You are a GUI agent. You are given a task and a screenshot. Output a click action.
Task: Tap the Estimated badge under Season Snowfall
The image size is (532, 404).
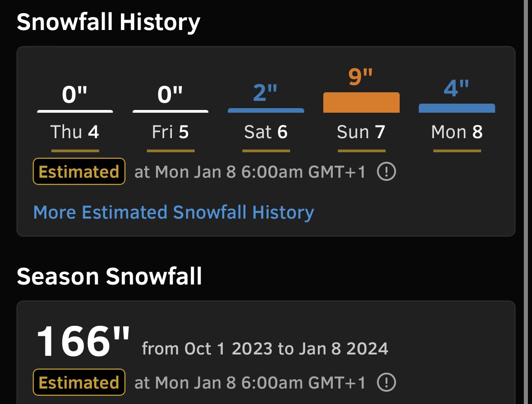tap(79, 382)
